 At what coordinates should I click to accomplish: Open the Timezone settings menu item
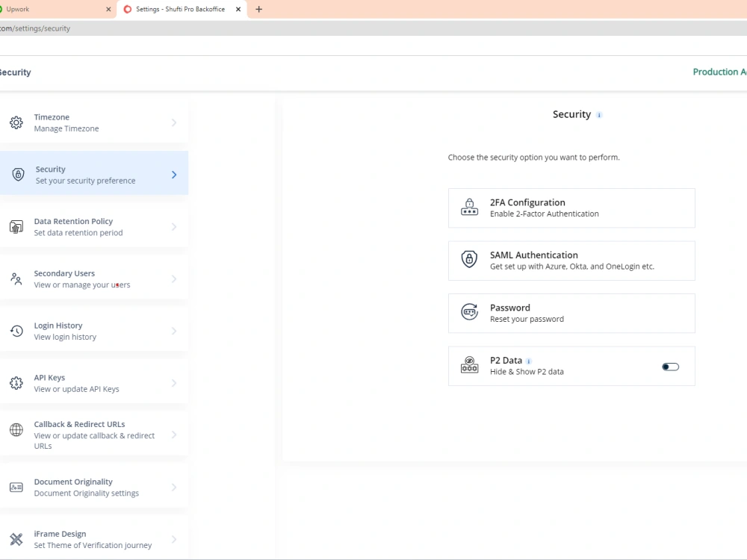[x=94, y=122]
